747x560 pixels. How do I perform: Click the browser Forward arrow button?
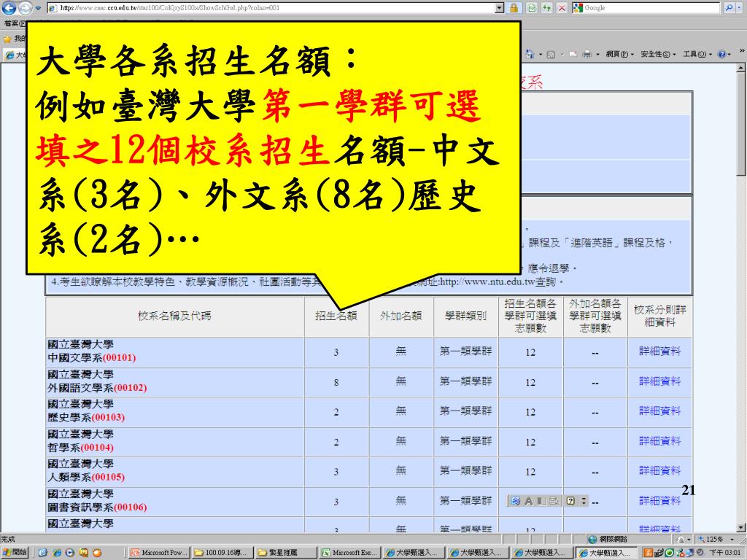[24, 8]
